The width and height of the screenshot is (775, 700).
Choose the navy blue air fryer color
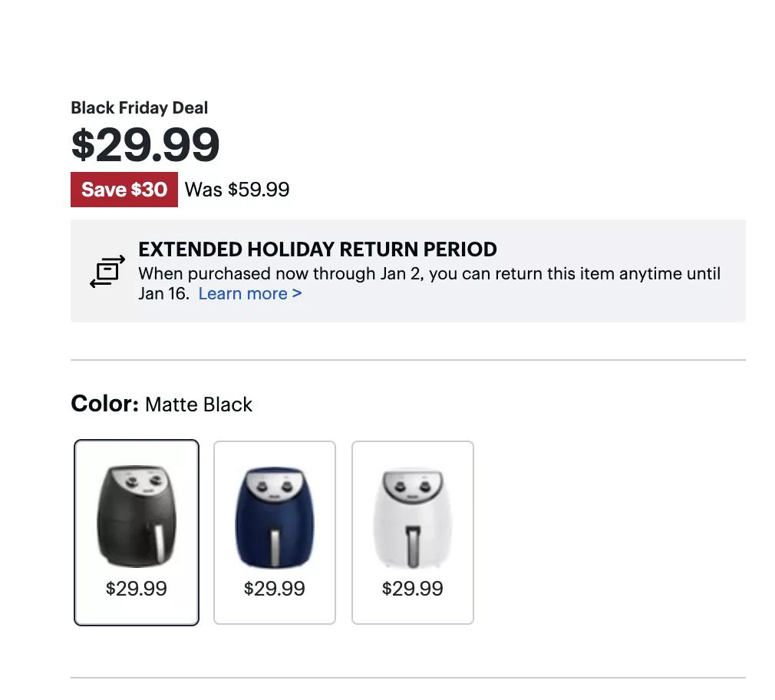274,532
